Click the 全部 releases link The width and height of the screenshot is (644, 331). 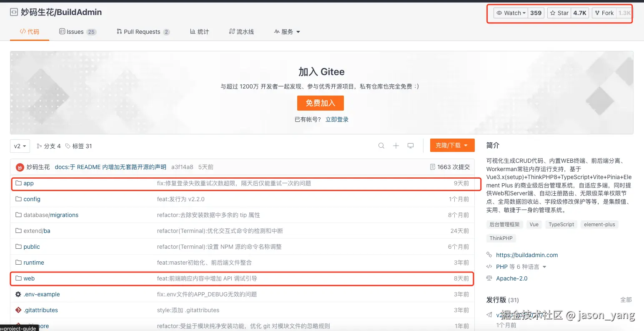tap(626, 300)
